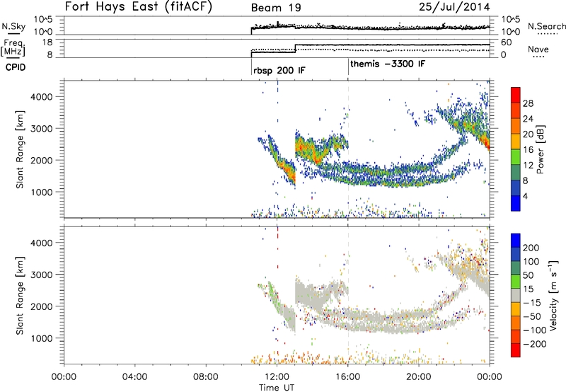Click the Power [dB] color bar title
566x392 pixels.
541,149
